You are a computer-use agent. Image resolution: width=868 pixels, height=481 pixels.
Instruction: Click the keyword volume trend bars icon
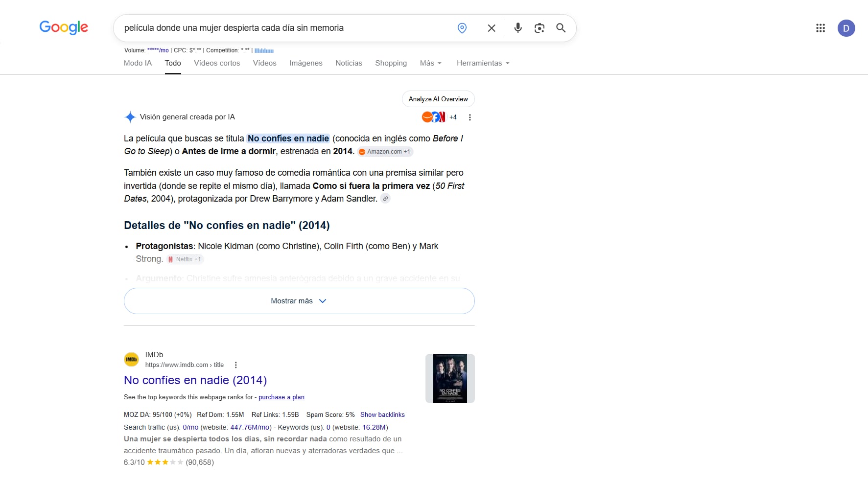pyautogui.click(x=264, y=50)
